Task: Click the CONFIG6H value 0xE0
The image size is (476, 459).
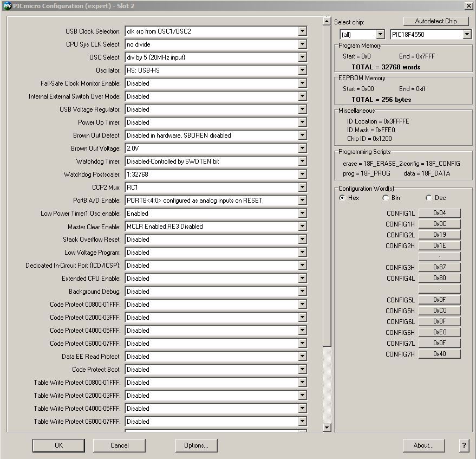Action: (439, 332)
